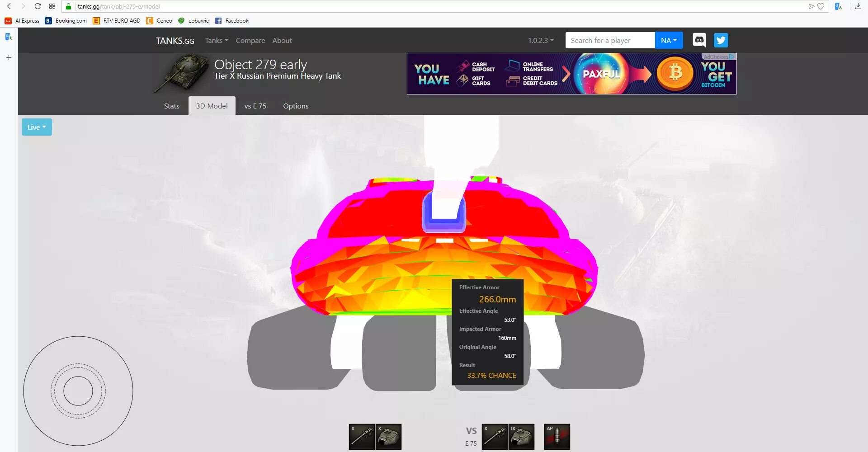Select the Object 279 tier X gun module
The height and width of the screenshot is (452, 868).
click(x=362, y=437)
